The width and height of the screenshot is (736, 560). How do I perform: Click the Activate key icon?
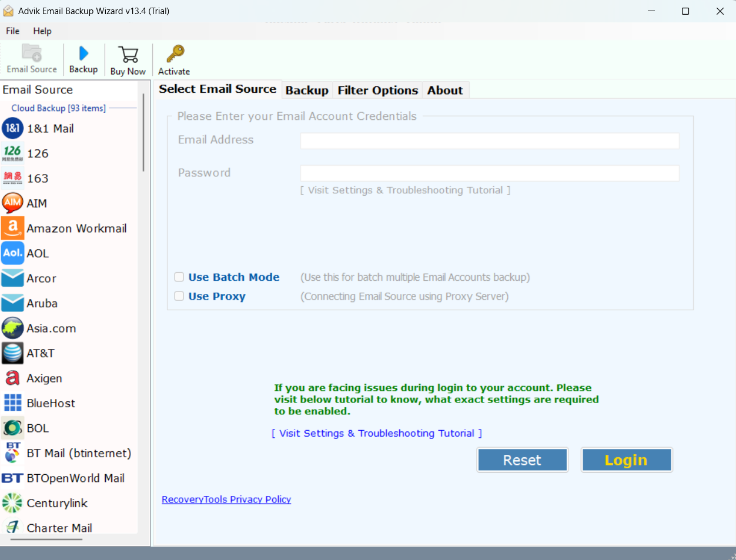[x=175, y=53]
